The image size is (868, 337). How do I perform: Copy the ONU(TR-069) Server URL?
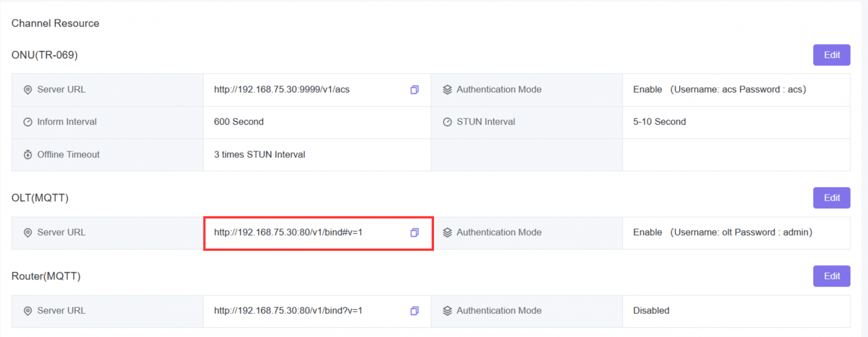(x=414, y=90)
